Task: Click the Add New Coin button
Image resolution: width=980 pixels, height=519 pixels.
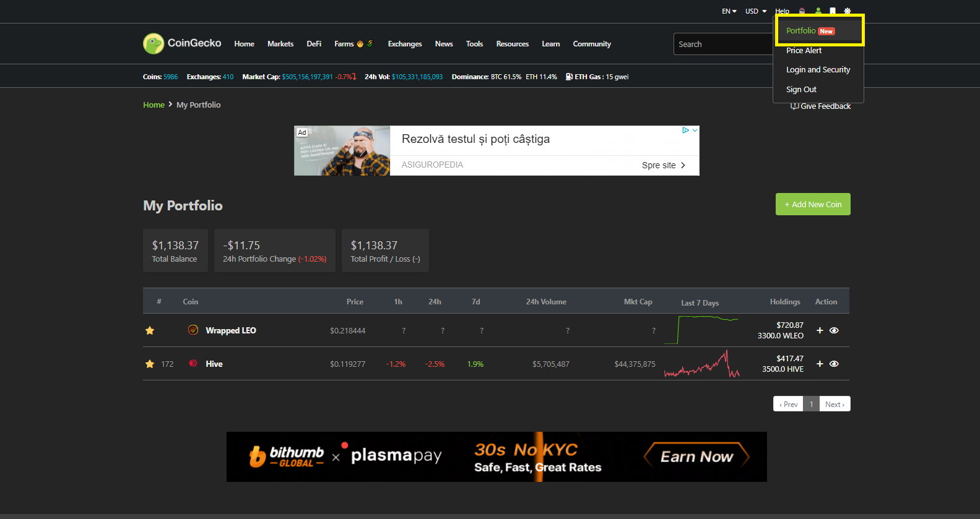Action: [813, 204]
